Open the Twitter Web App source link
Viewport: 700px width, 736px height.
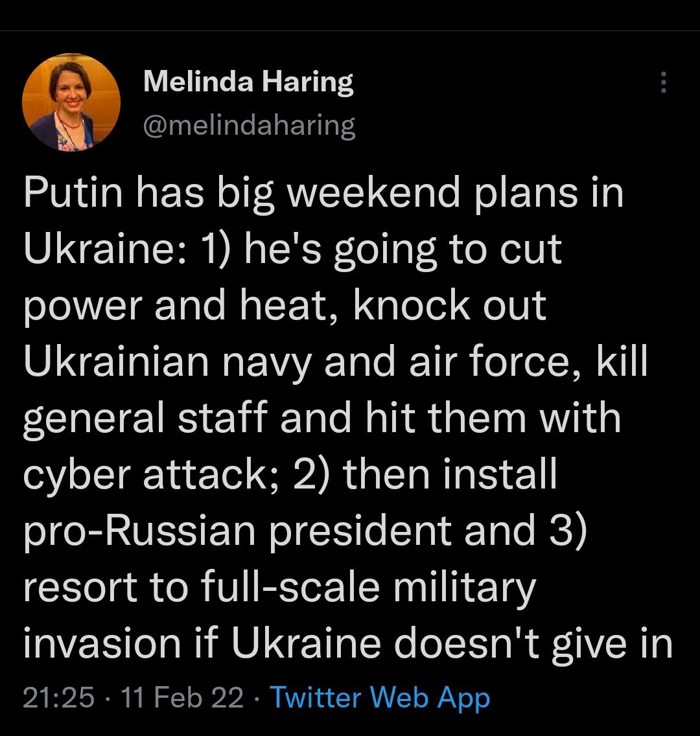379,698
